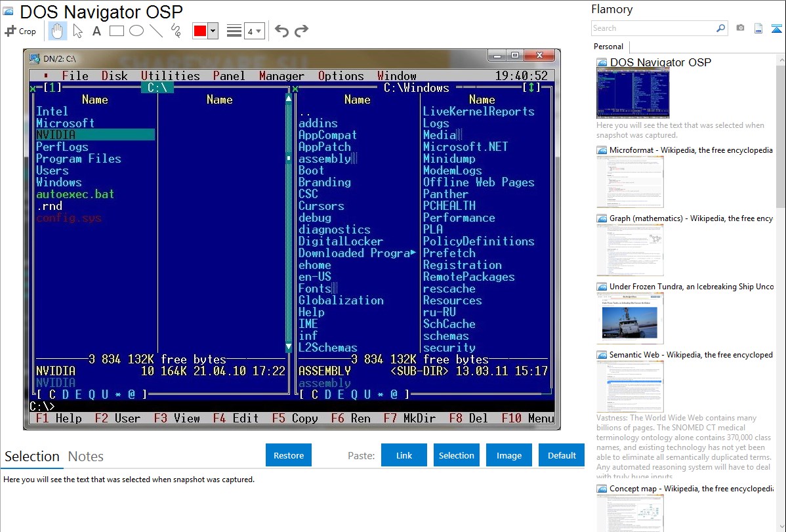The width and height of the screenshot is (786, 532).
Task: Click the Paste Link button
Action: click(404, 455)
